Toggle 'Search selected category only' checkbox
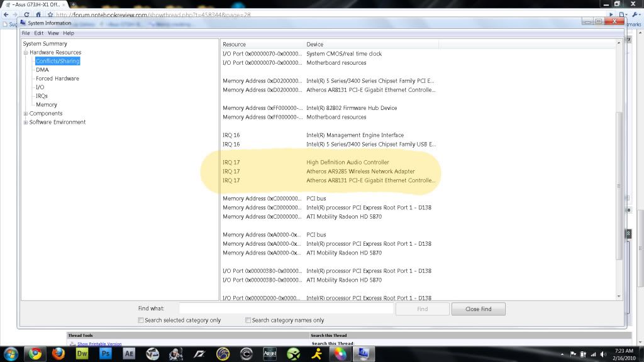644x362 pixels. (x=141, y=320)
